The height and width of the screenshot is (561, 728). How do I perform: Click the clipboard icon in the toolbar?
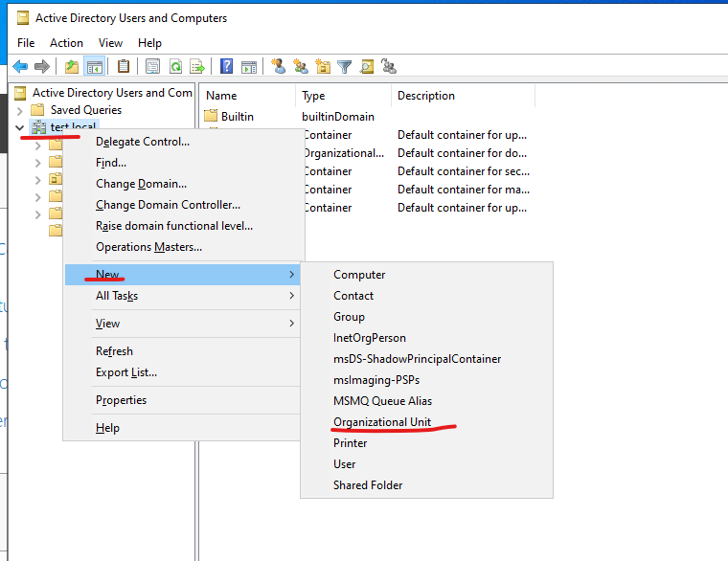(x=124, y=67)
